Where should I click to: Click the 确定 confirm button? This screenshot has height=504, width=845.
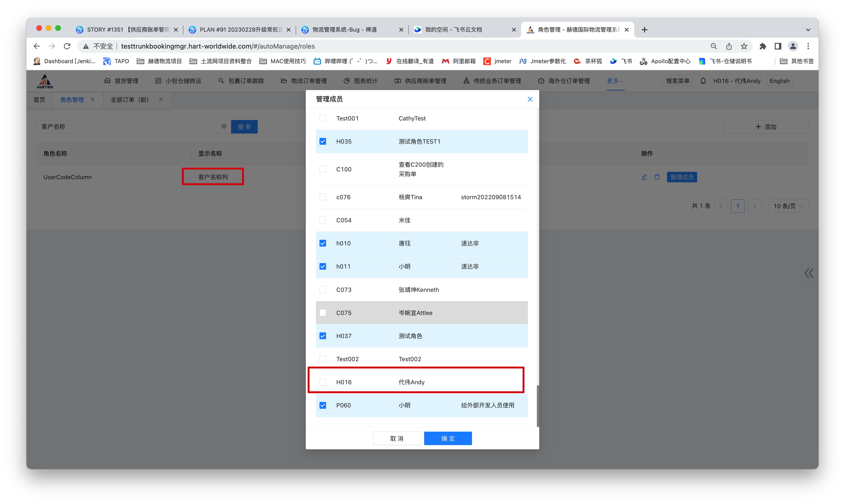pos(448,438)
